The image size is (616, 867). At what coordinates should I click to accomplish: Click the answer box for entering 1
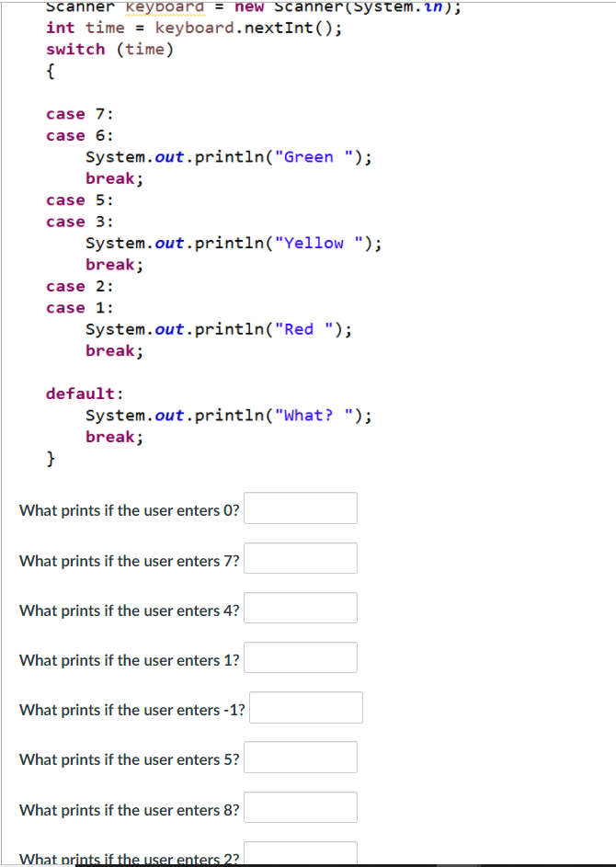[x=300, y=656]
